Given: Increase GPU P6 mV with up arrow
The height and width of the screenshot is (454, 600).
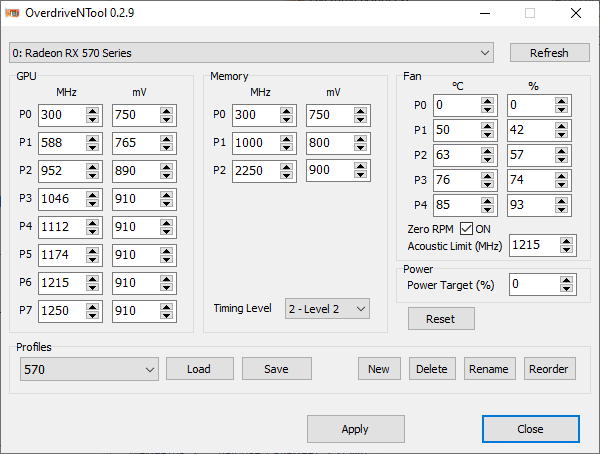Looking at the screenshot, I should pos(166,278).
